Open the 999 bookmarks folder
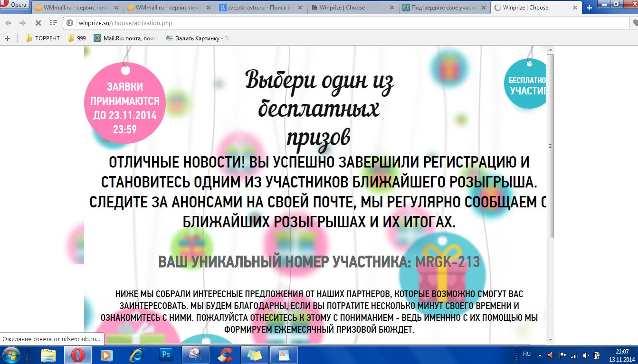This screenshot has height=364, width=638. pos(76,38)
